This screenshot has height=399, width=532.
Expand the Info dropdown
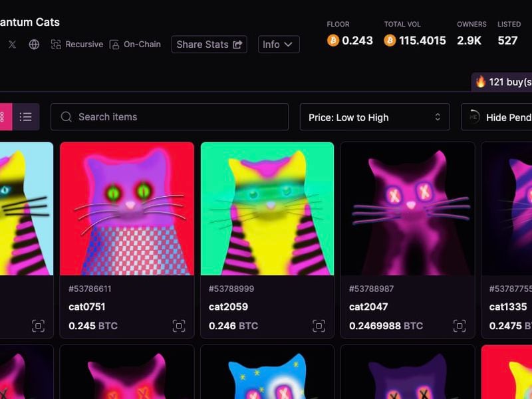(x=279, y=45)
